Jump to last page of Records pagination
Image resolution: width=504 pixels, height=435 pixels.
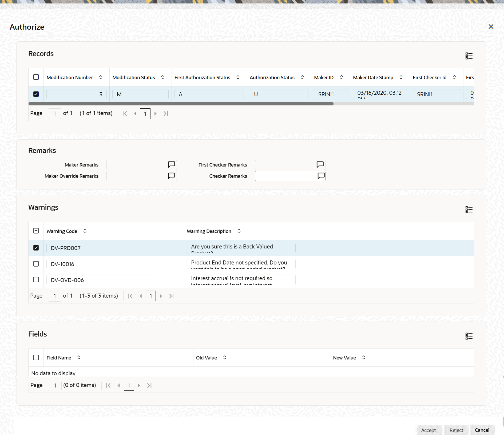(x=166, y=113)
